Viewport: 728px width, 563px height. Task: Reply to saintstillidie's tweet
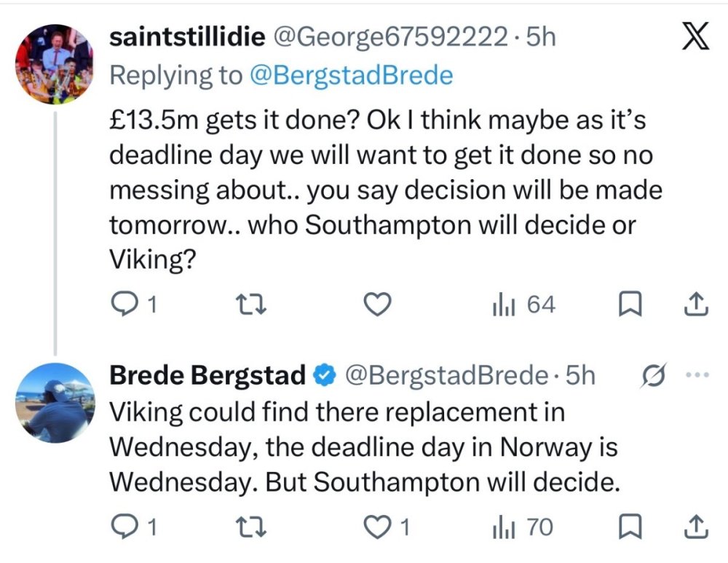point(134,304)
